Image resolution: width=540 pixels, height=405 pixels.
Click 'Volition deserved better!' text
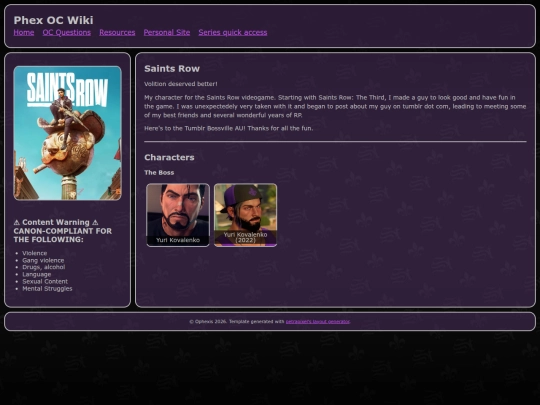coord(181,84)
